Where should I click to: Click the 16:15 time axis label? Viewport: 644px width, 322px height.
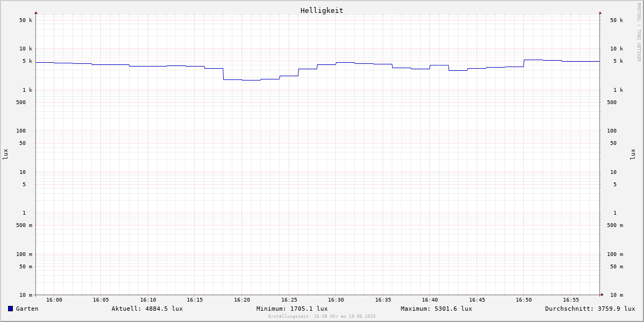click(x=195, y=300)
